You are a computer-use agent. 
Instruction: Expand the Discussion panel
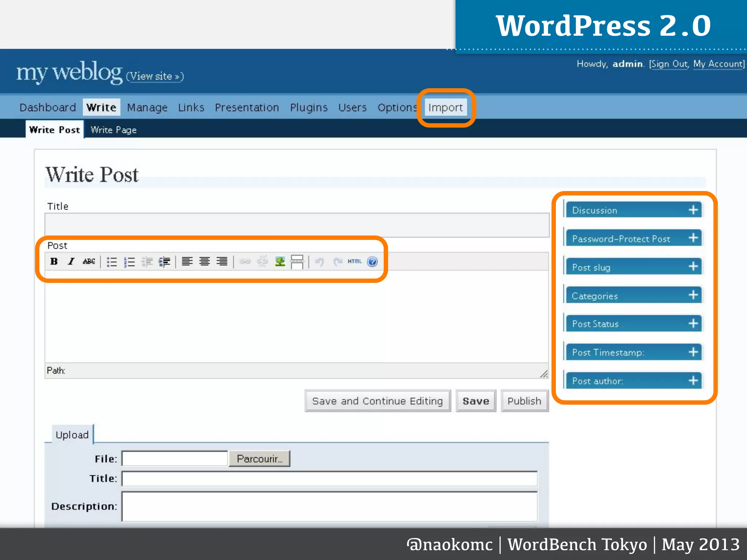coord(693,210)
